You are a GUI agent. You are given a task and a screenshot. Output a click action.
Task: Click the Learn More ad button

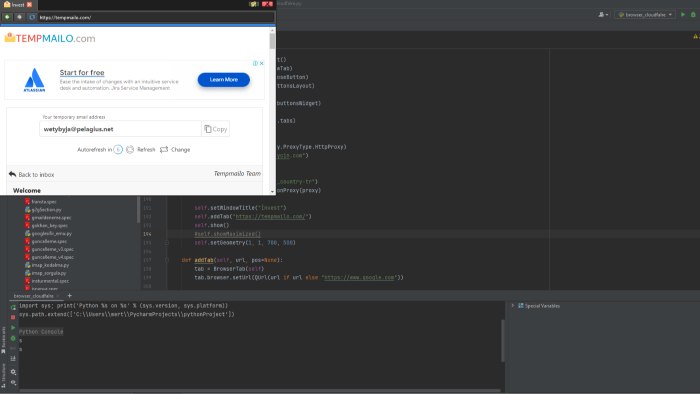tap(224, 79)
